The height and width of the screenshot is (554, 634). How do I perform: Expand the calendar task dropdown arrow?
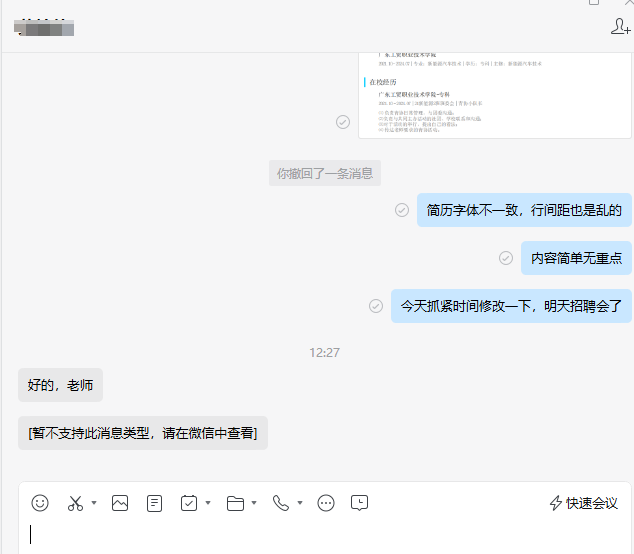[x=208, y=503]
